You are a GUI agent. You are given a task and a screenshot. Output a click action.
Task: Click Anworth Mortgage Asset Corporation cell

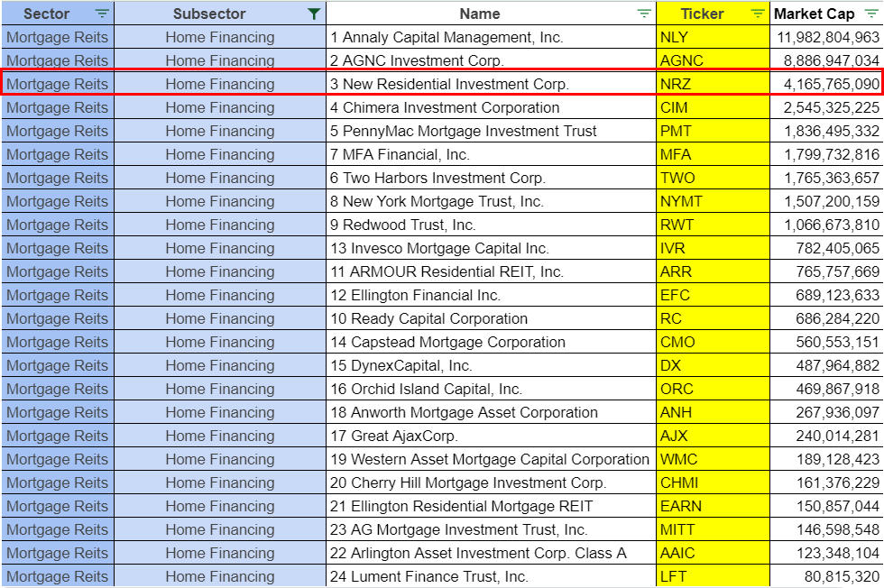491,413
